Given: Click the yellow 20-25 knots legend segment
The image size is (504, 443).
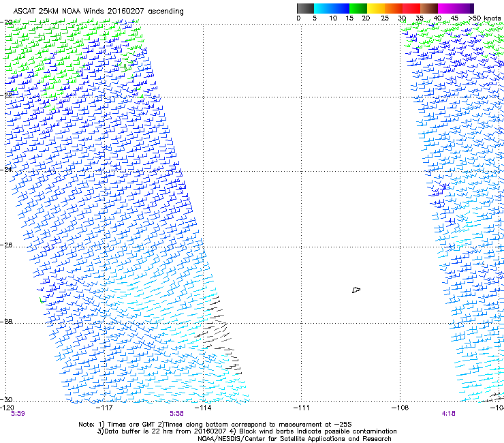Looking at the screenshot, I should 376,8.
